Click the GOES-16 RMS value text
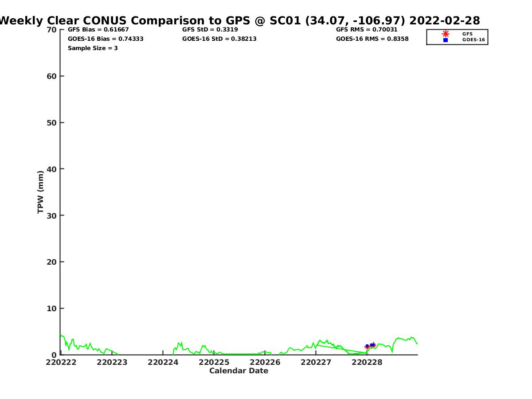This screenshot has width=532, height=399. tap(372, 39)
